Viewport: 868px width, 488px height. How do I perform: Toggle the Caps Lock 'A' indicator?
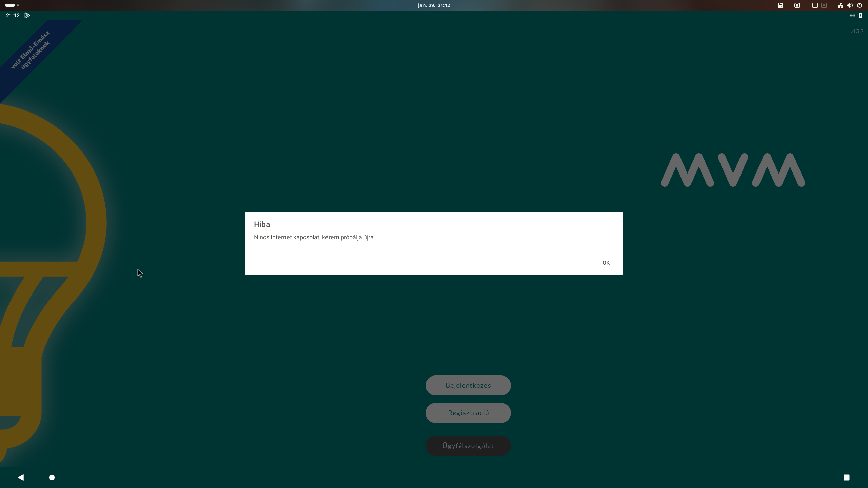pyautogui.click(x=824, y=5)
